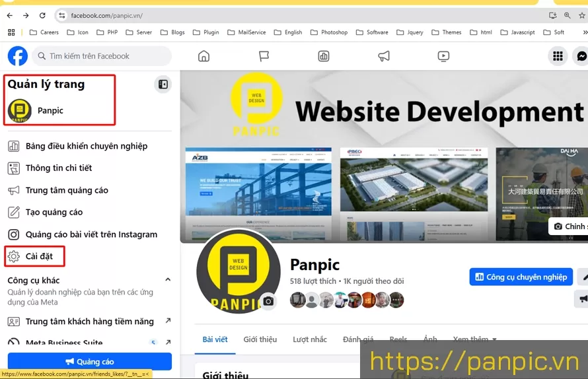Click the pencil edit button beside Công cụ chuyên nghiệp
Image resolution: width=588 pixels, height=379 pixels.
point(583,277)
